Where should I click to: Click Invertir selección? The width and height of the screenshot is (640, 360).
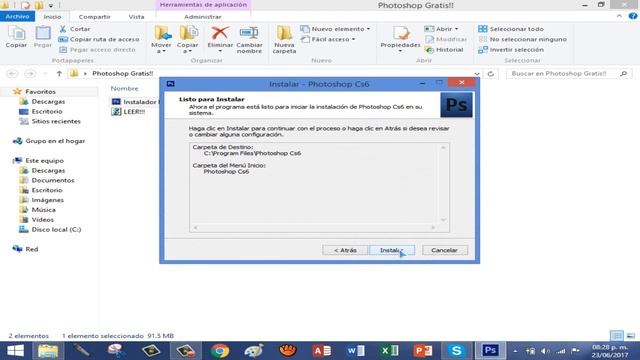tap(511, 49)
